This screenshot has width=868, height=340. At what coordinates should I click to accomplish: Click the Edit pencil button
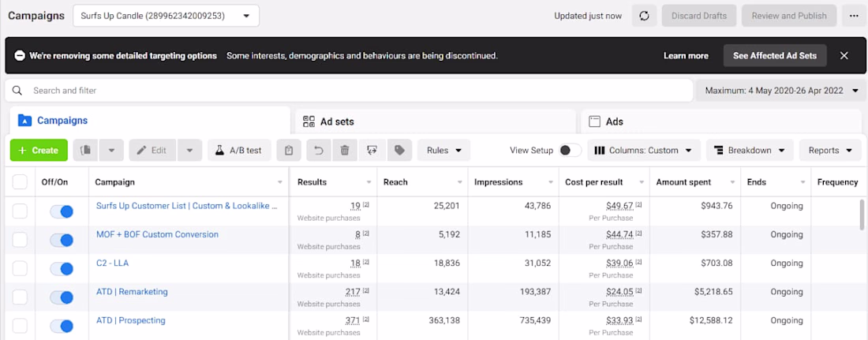(152, 150)
